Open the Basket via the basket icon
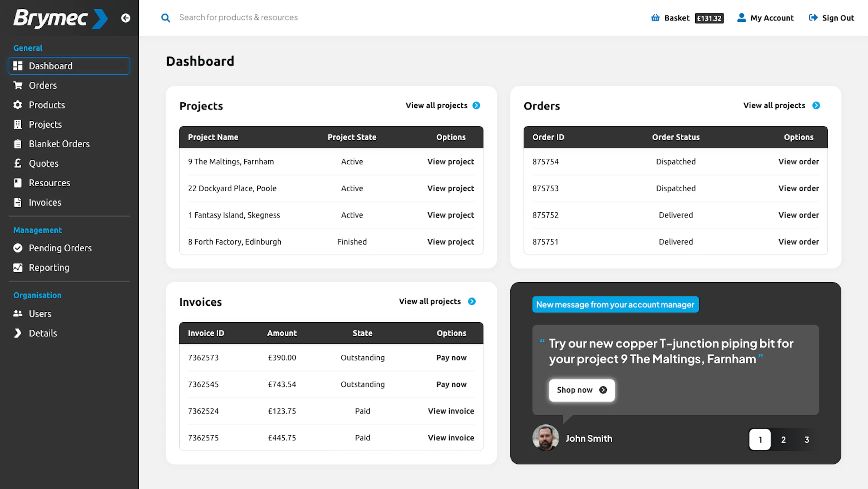Viewport: 868px width, 489px height. pos(655,18)
